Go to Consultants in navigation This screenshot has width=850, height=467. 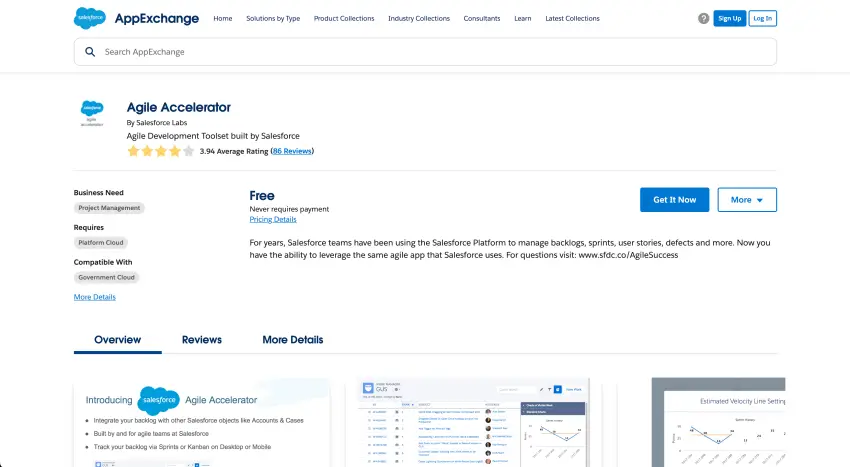pos(482,18)
